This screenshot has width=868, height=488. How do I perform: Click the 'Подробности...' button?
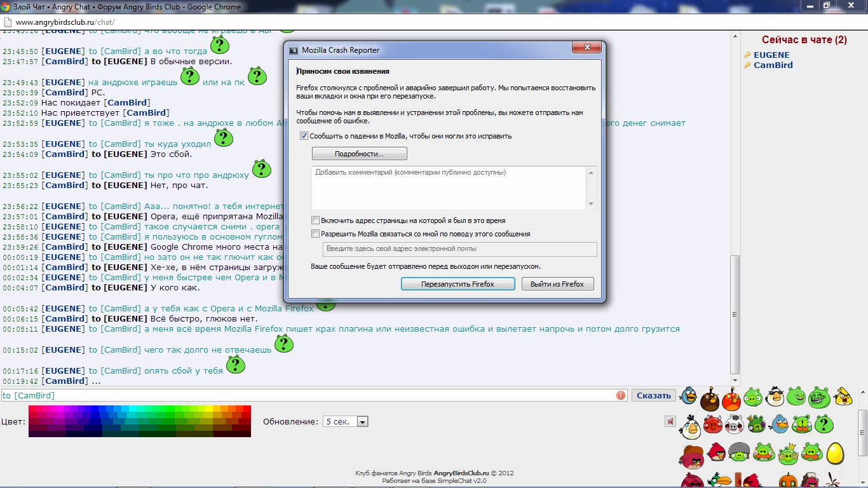coord(360,154)
